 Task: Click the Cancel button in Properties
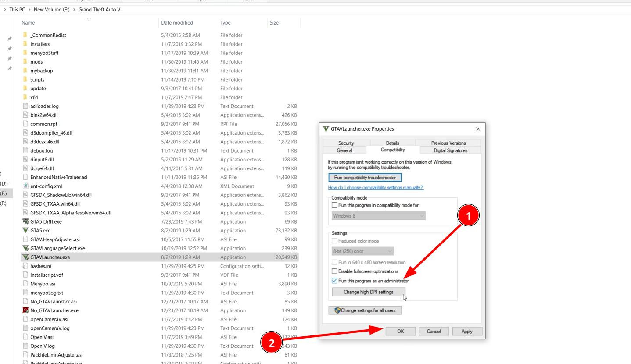[x=434, y=332]
